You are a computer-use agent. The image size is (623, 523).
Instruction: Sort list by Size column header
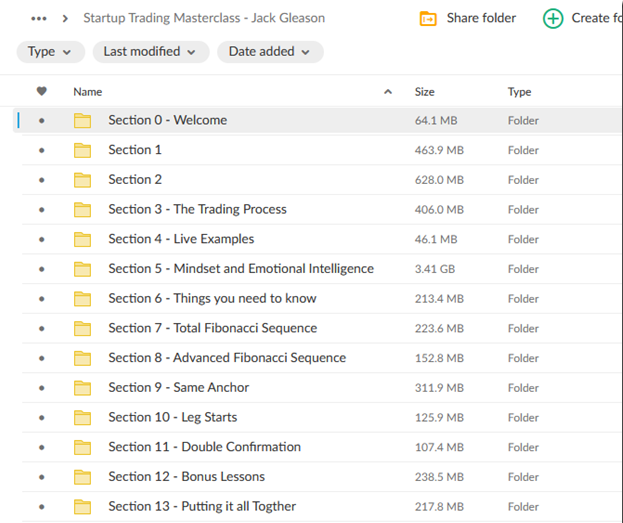[425, 92]
